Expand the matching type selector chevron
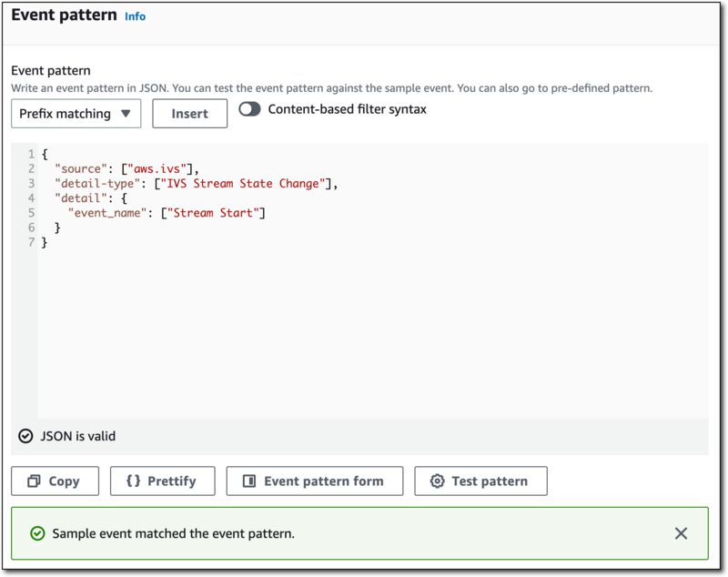This screenshot has height=577, width=728. tap(126, 114)
